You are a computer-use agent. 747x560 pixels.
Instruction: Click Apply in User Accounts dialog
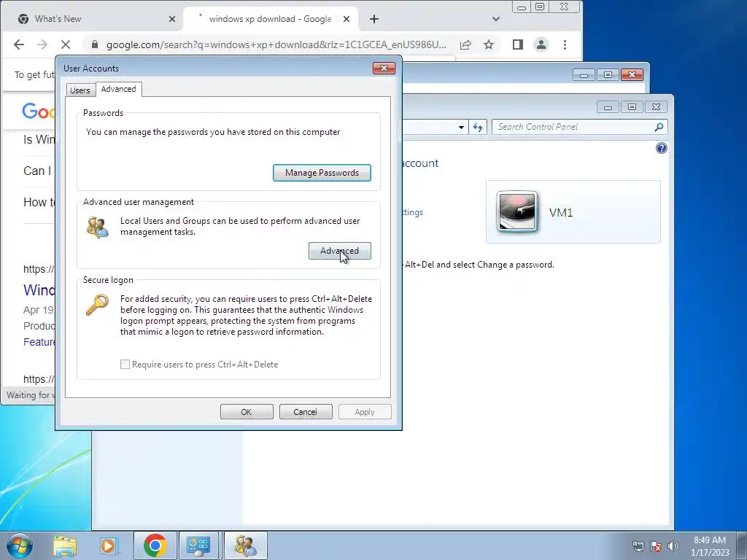click(x=365, y=412)
